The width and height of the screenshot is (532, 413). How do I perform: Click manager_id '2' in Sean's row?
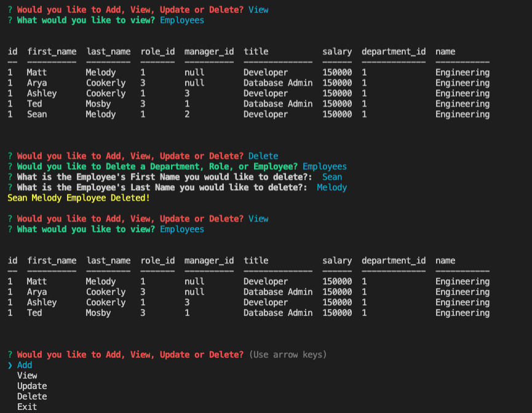187,114
